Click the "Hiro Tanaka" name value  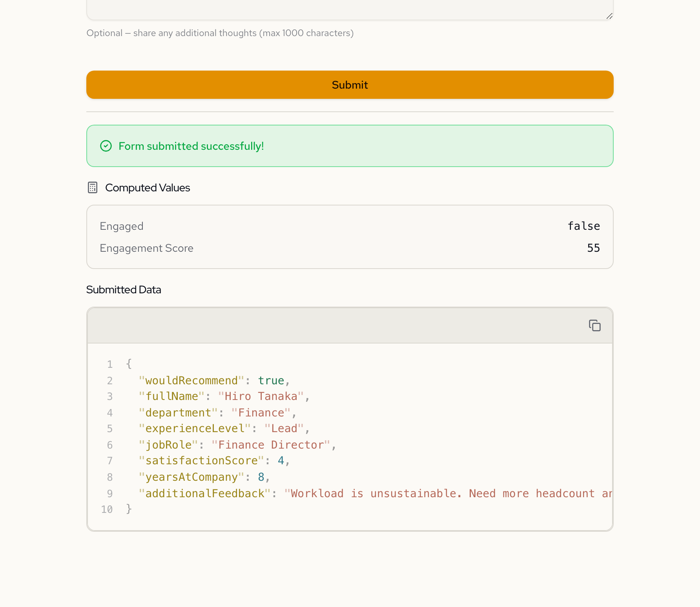tap(261, 396)
